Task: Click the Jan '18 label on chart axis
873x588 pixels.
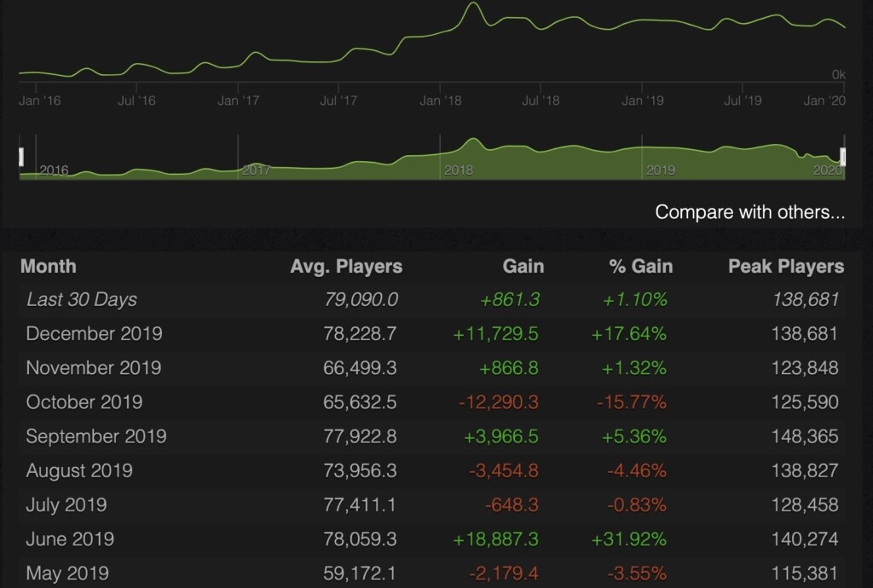Action: point(441,101)
